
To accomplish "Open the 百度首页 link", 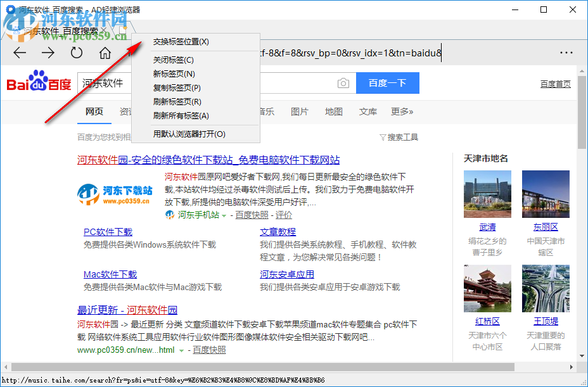I will (556, 83).
